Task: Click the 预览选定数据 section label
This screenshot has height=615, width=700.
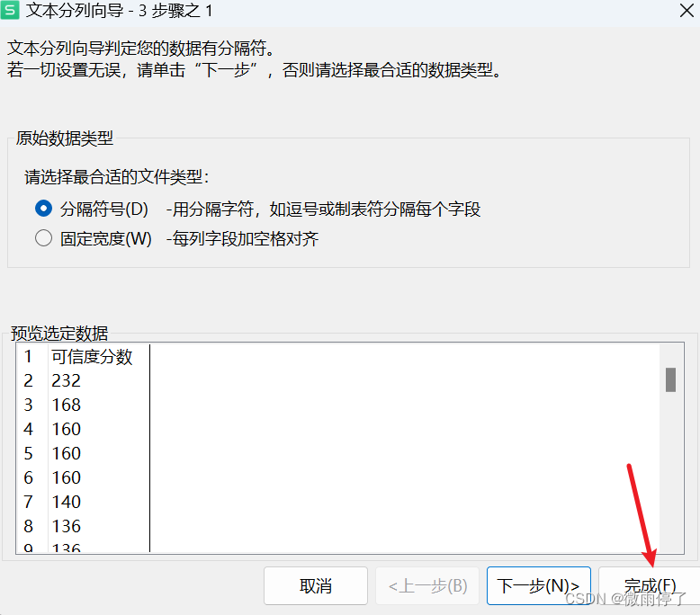Action: tap(59, 333)
